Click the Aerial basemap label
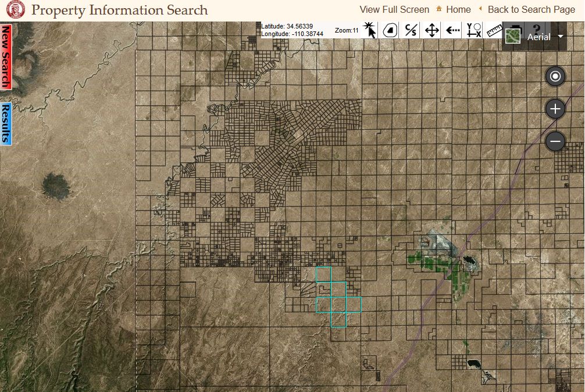 coord(538,37)
